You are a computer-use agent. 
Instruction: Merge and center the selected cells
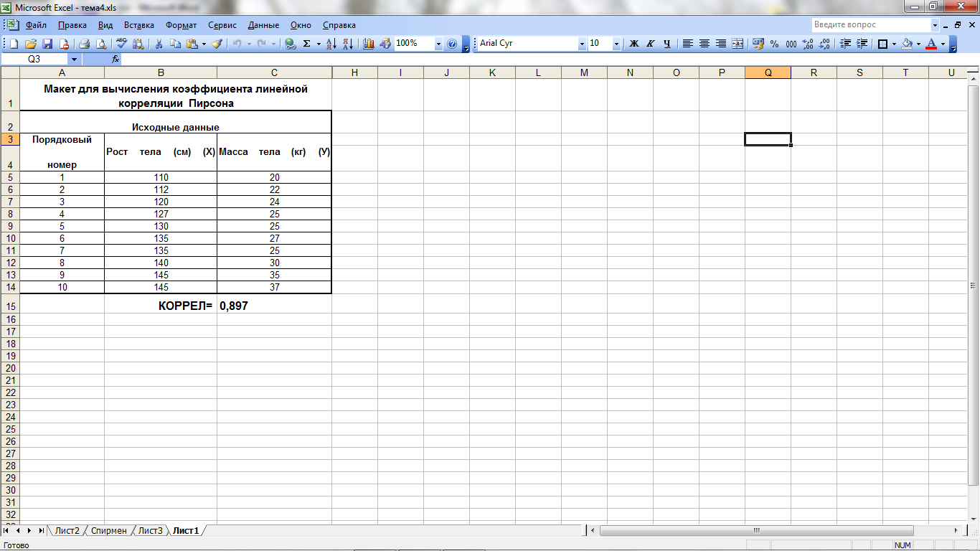pos(738,44)
